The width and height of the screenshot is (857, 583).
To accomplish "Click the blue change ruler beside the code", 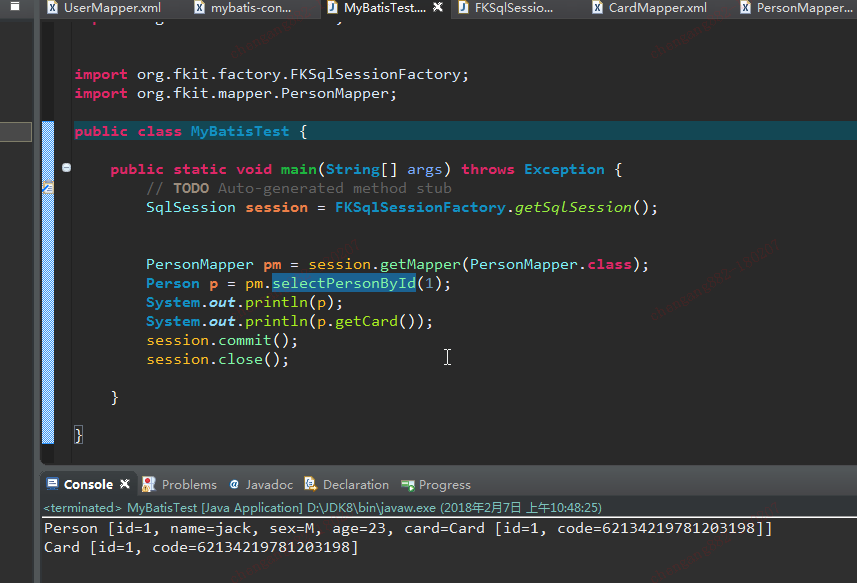I will (x=48, y=282).
